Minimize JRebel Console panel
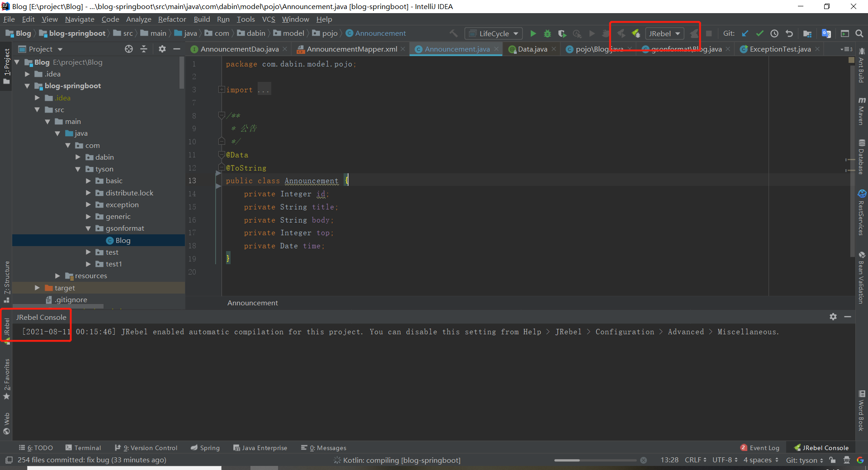868x470 pixels. coord(848,317)
